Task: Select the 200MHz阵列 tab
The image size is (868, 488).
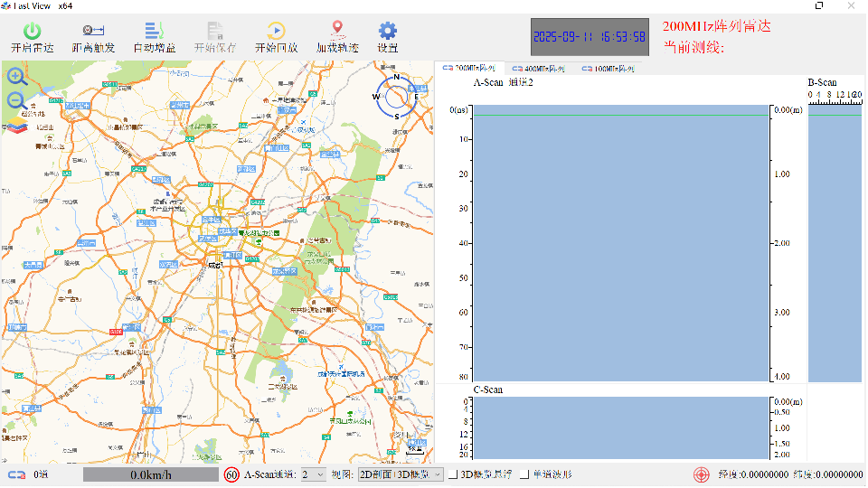Action: [469, 68]
